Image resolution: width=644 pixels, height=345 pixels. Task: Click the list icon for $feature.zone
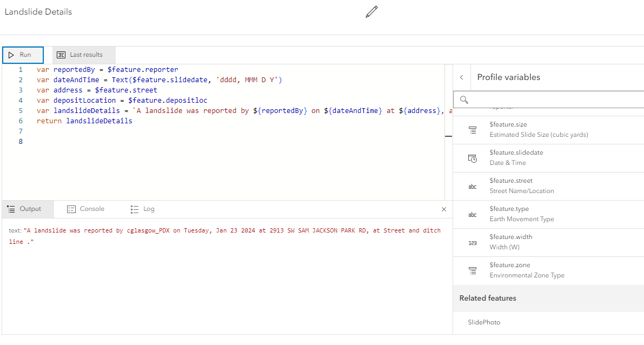coord(472,270)
